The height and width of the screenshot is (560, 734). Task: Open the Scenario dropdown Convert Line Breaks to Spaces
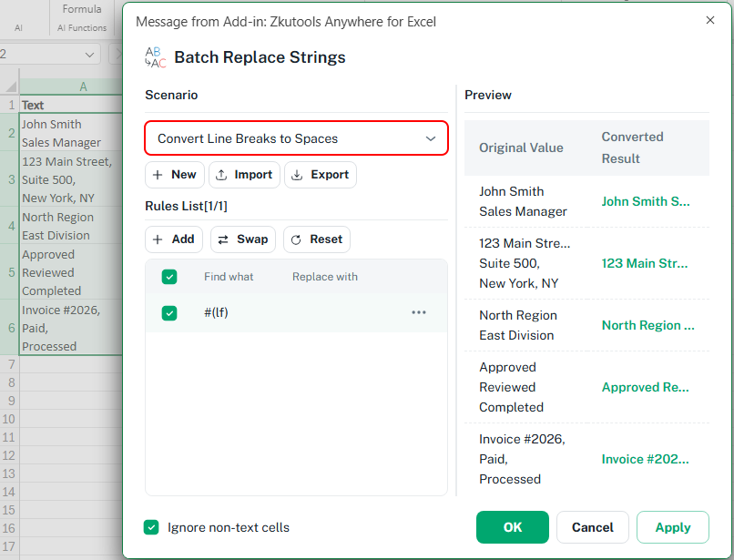pos(296,138)
